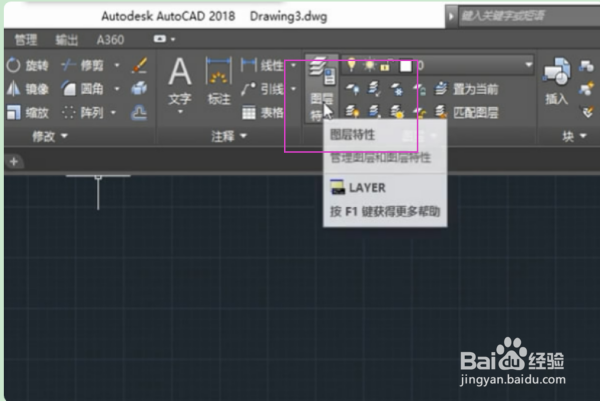
Task: Open Layer Properties (图层特性) manager
Action: coord(321,88)
